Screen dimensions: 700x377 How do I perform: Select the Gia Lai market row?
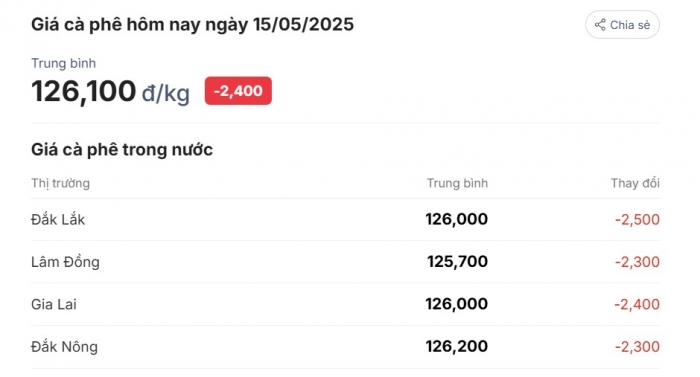(345, 304)
